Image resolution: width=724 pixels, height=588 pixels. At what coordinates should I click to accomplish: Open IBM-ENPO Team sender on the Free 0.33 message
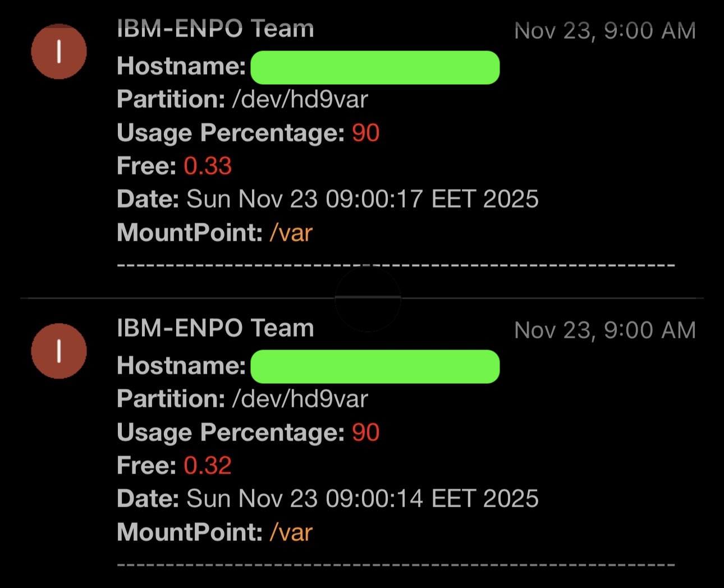tap(215, 29)
